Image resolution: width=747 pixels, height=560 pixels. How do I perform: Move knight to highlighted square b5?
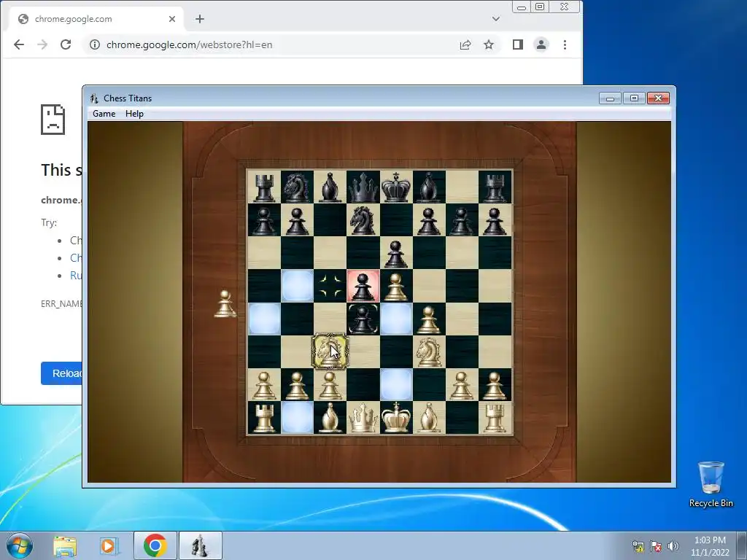297,286
